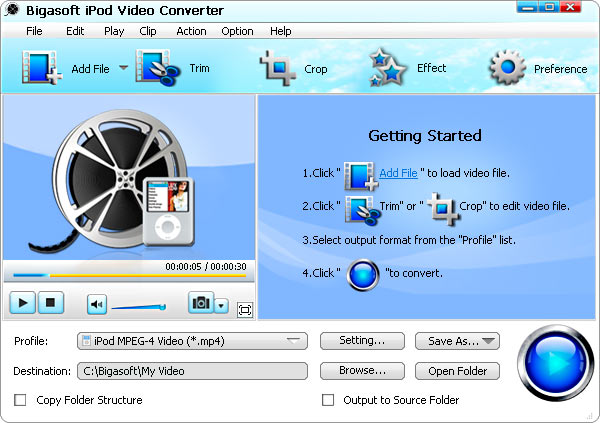
Task: Take a snapshot with the camera icon
Action: click(201, 303)
